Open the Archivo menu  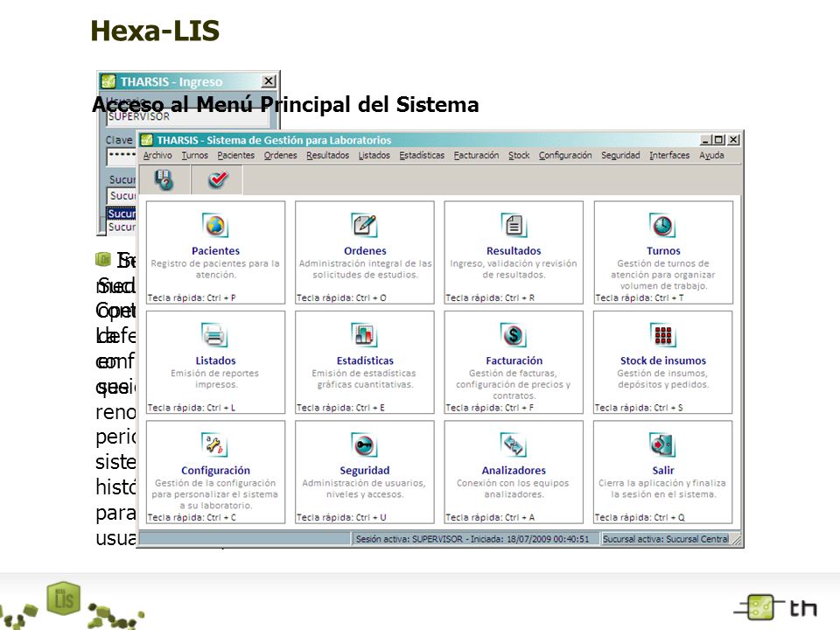(x=157, y=156)
